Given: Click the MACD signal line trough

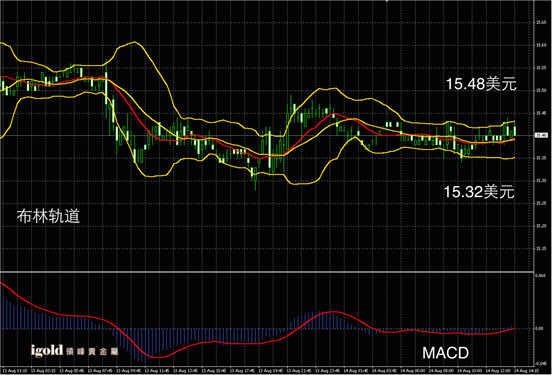Looking at the screenshot, I should click(x=155, y=357).
